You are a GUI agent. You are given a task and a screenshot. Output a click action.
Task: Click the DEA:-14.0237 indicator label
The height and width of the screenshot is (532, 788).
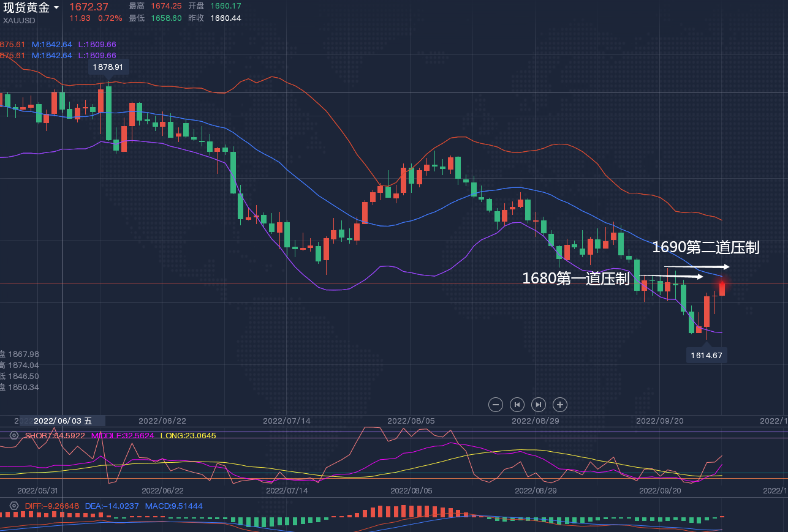click(x=111, y=506)
